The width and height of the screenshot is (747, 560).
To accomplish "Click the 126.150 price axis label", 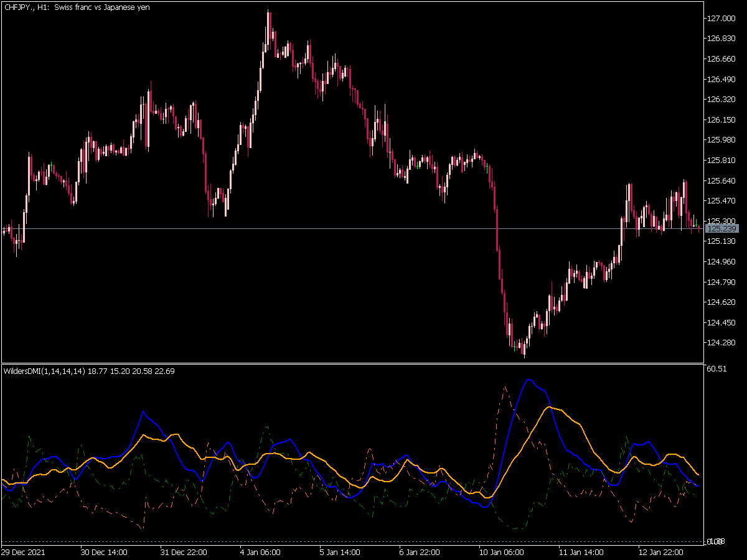I will point(722,120).
